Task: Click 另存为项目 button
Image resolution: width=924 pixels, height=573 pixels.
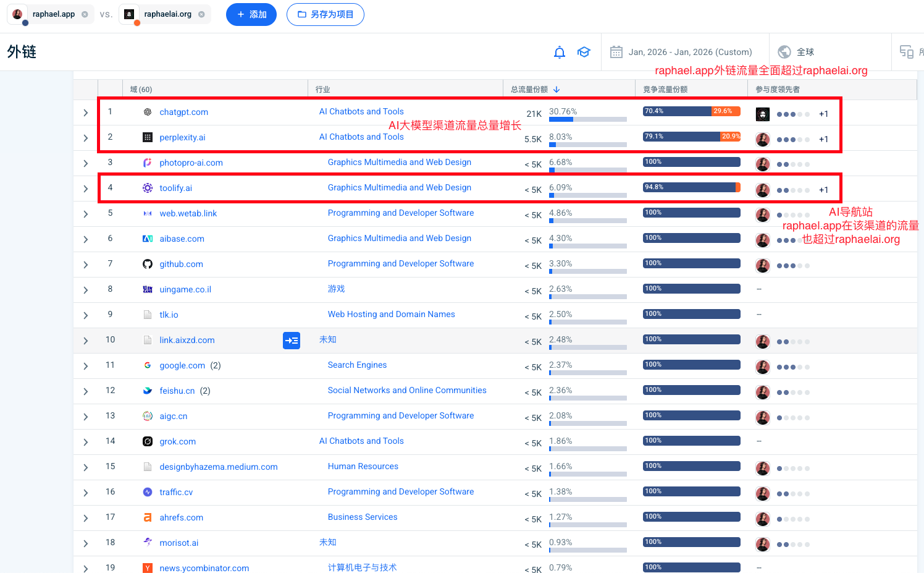Action: [x=325, y=14]
